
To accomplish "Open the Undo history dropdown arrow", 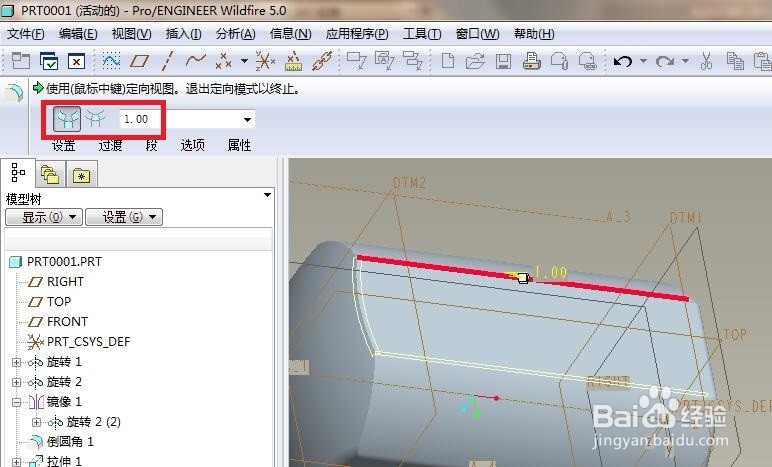I will [643, 61].
